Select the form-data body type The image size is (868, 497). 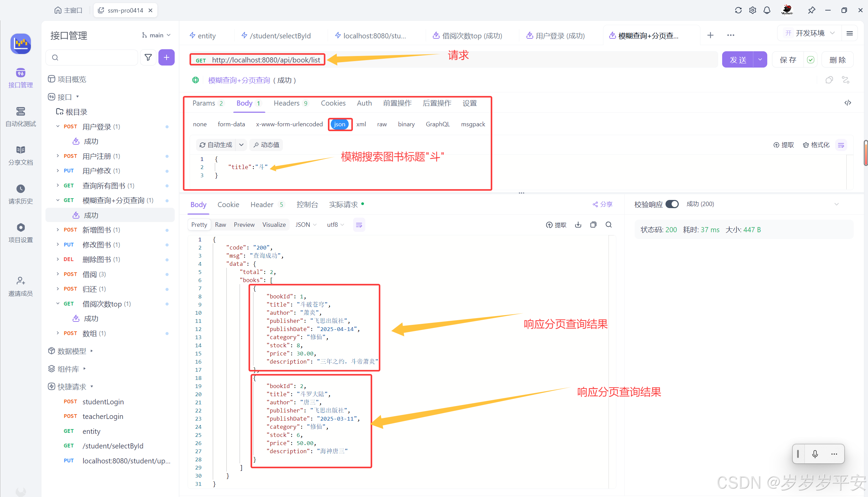[x=231, y=124]
